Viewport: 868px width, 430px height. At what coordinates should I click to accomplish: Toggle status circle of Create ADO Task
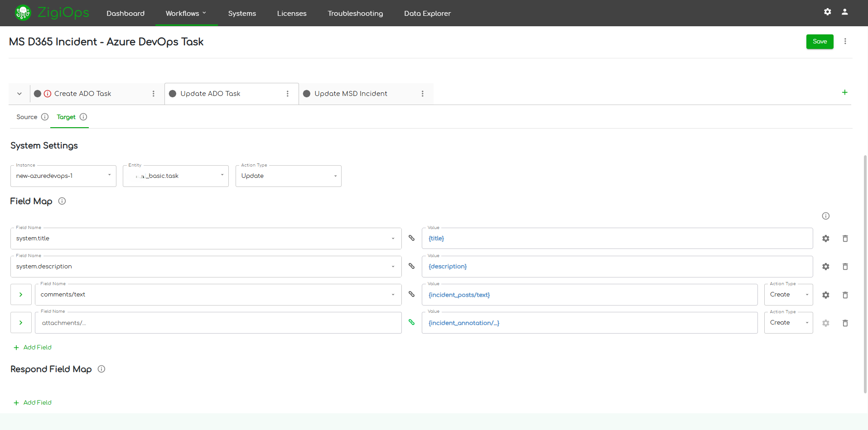click(38, 94)
